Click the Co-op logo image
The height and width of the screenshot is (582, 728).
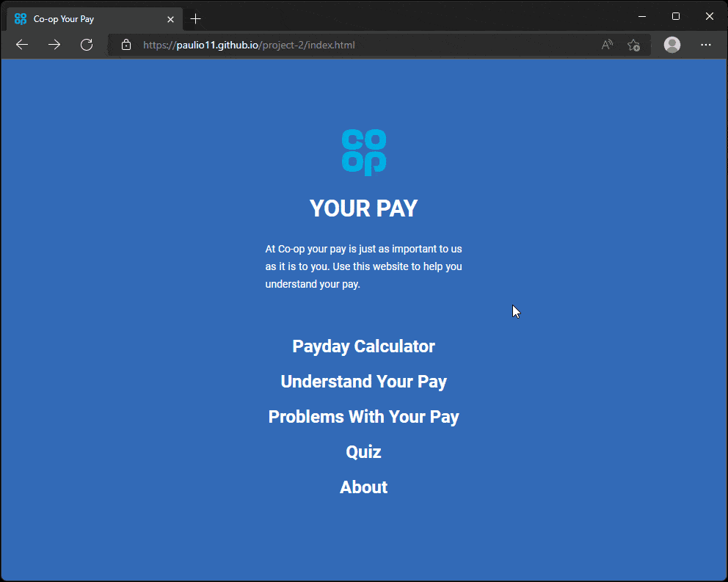(x=364, y=153)
